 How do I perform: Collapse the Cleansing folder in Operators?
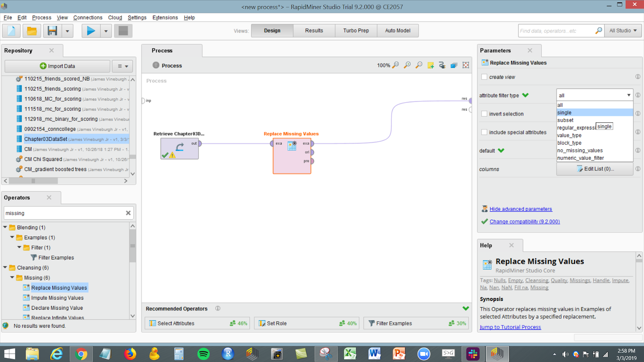5,267
